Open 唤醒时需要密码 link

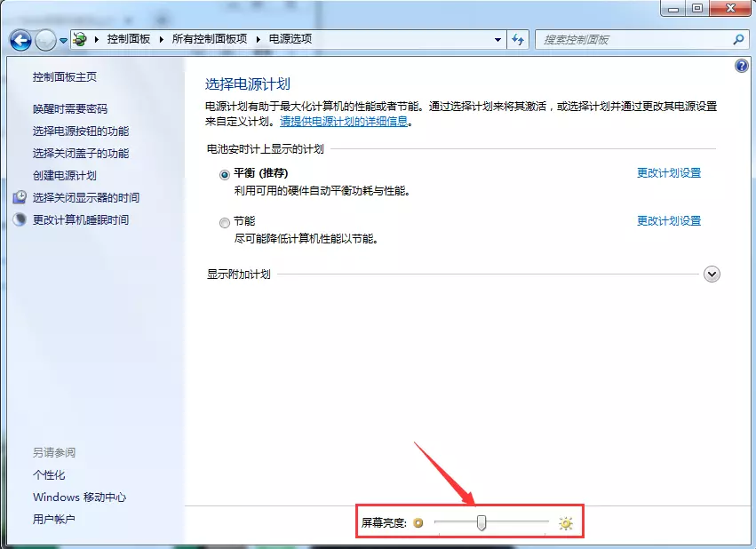pos(70,109)
